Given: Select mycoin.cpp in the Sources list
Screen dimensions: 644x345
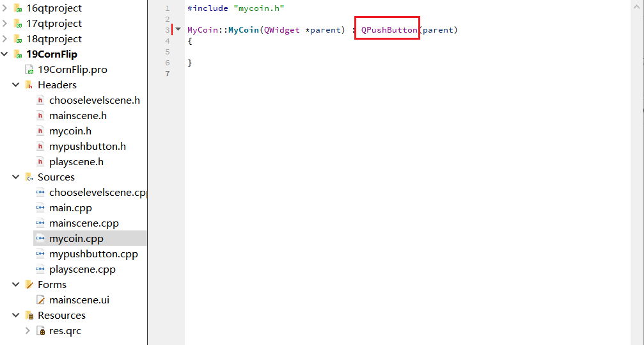Looking at the screenshot, I should [76, 239].
